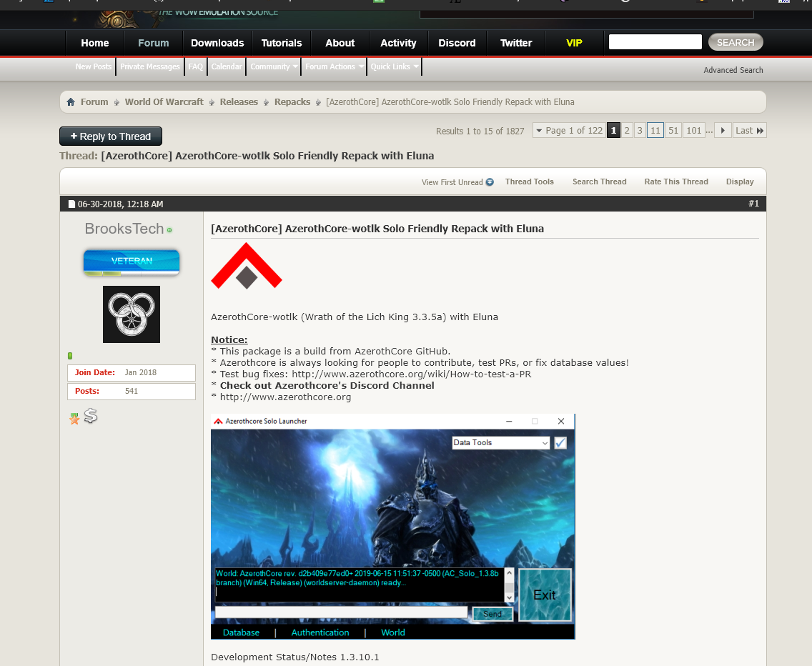Click the launcher Exit button

tap(545, 595)
